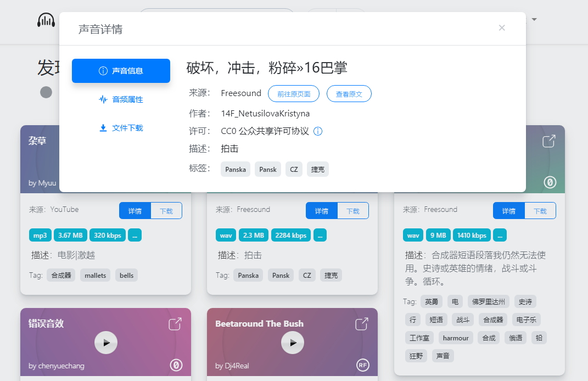Click the headphone app logo icon
Image resolution: width=588 pixels, height=381 pixels.
click(46, 19)
